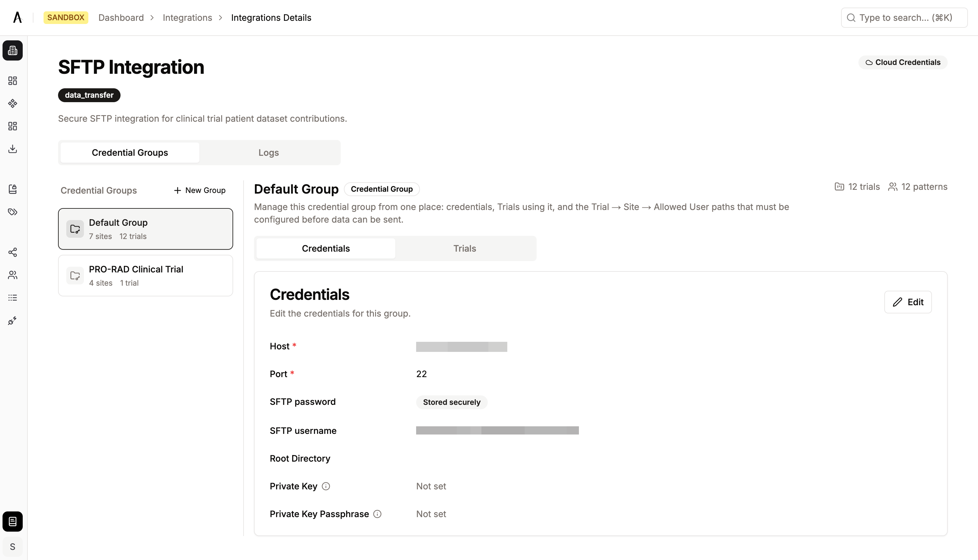Click the cloud icon in the Cloud Credentials badge
The height and width of the screenshot is (560, 978).
click(x=869, y=62)
